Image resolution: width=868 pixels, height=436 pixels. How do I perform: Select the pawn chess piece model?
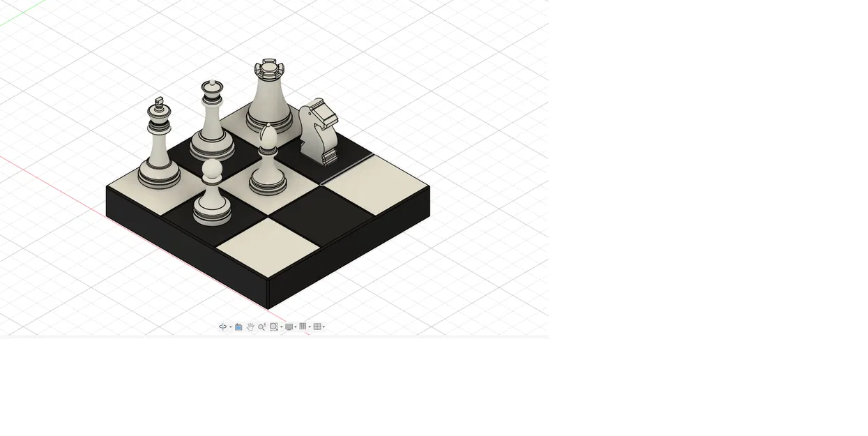pyautogui.click(x=212, y=193)
